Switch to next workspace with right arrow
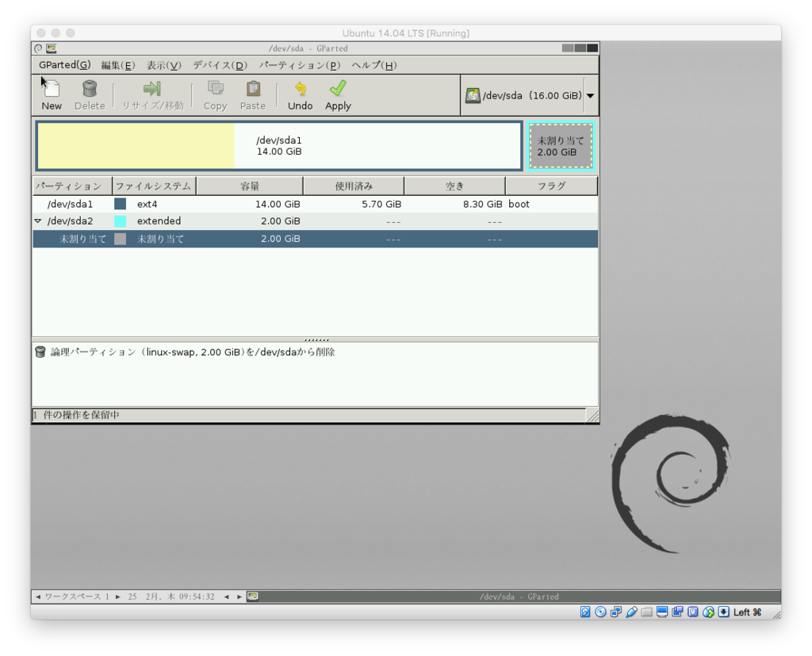 (x=118, y=597)
